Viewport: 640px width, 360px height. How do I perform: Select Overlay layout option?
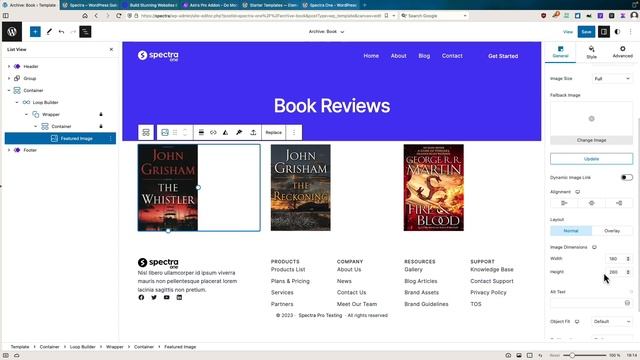click(x=612, y=231)
